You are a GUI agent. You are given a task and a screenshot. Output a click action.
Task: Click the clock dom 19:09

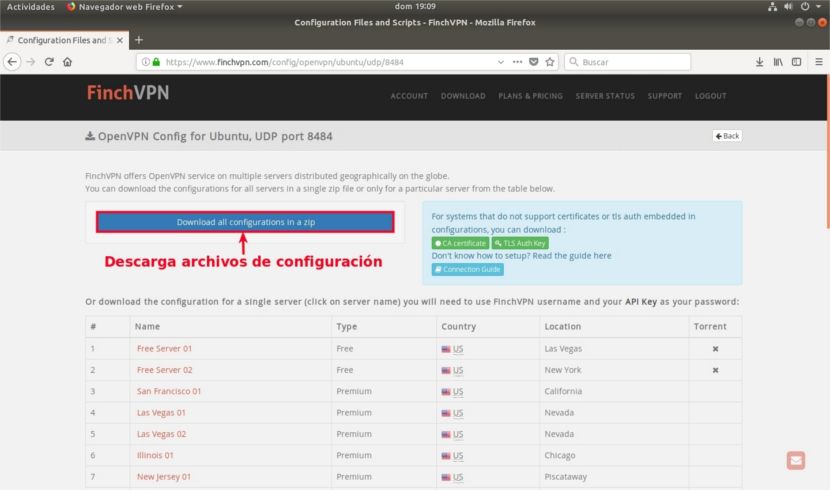coord(415,6)
